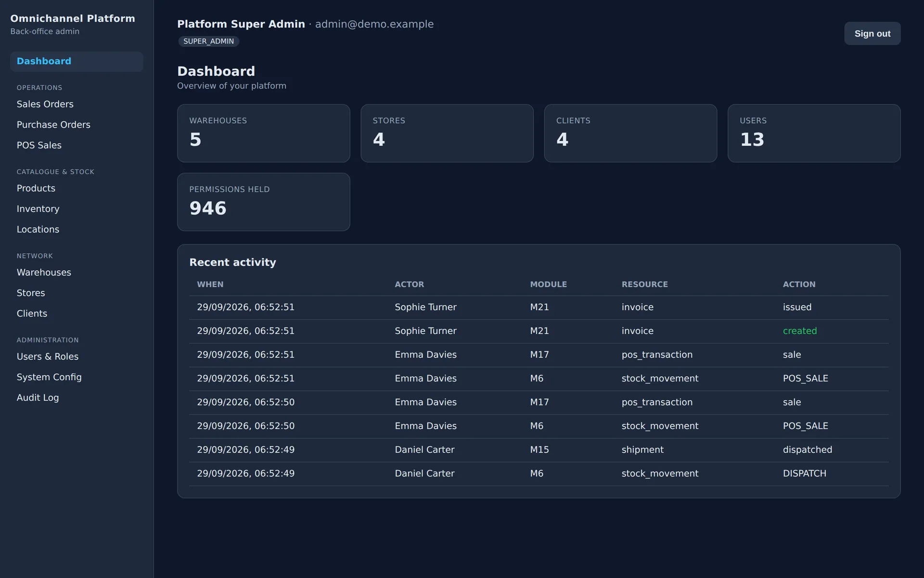Select the Warehouses stat card
Screen dimensions: 924x578
click(x=263, y=133)
